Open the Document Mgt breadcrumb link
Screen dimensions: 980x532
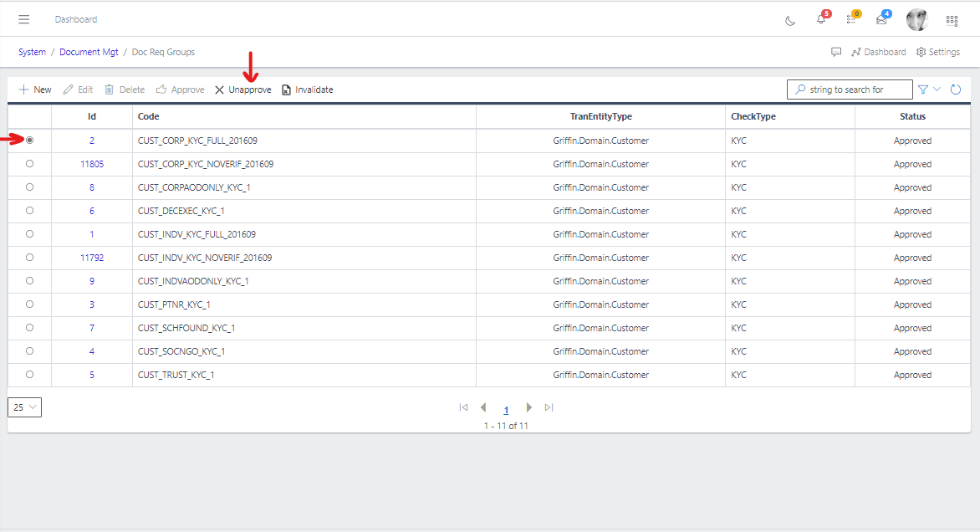pos(89,52)
